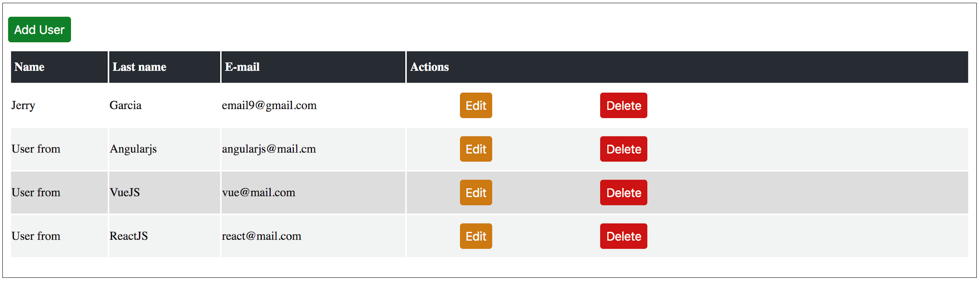
Task: Click the Jerry name cell
Action: pyautogui.click(x=24, y=105)
